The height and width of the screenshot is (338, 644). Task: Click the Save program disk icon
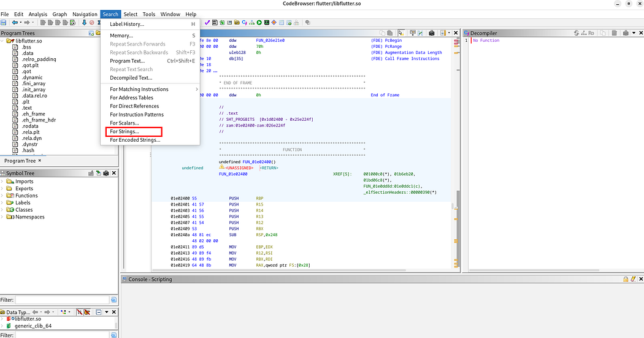click(3, 23)
